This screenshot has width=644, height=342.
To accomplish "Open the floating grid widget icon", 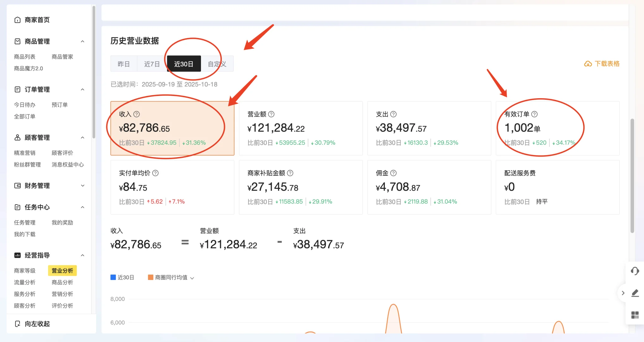I will pos(635,315).
